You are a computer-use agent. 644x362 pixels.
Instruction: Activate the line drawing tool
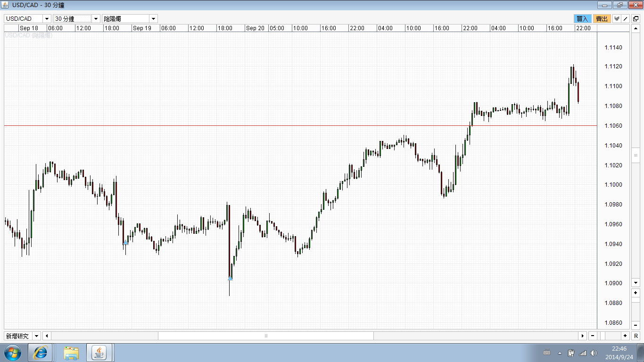[626, 19]
